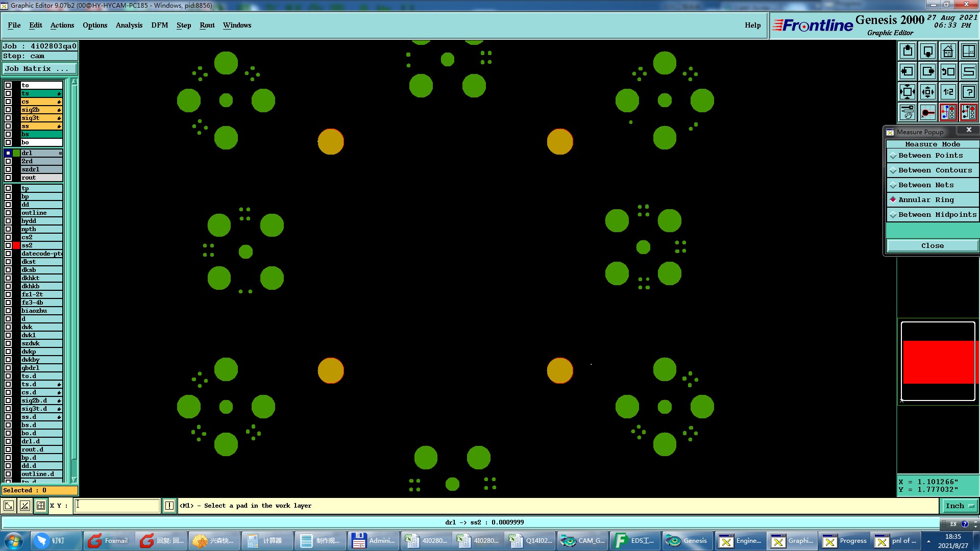The height and width of the screenshot is (551, 980).
Task: Open the tools wrench and palette icon
Action: point(908,112)
